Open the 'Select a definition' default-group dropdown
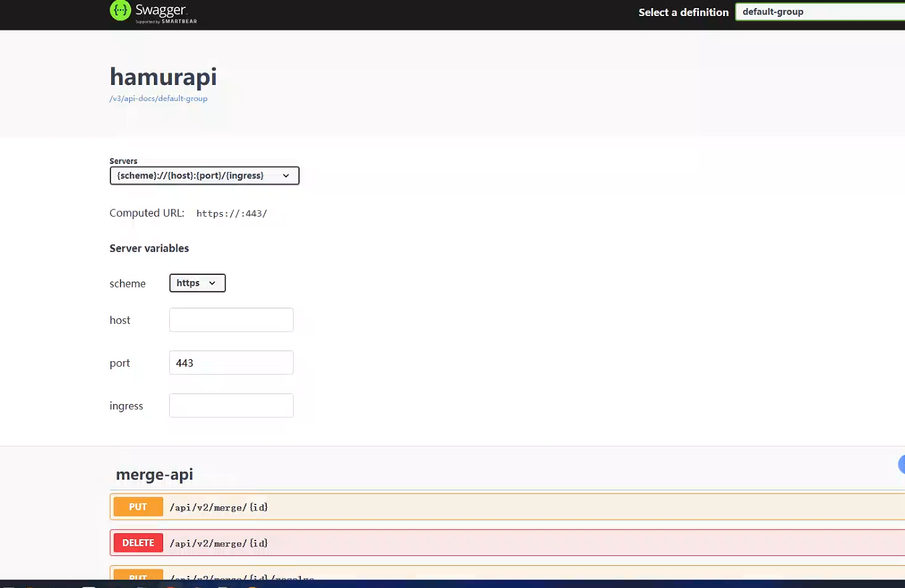 coord(819,12)
